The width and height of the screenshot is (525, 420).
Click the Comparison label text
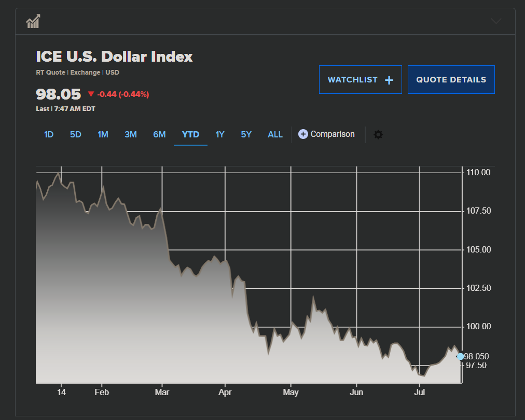333,134
